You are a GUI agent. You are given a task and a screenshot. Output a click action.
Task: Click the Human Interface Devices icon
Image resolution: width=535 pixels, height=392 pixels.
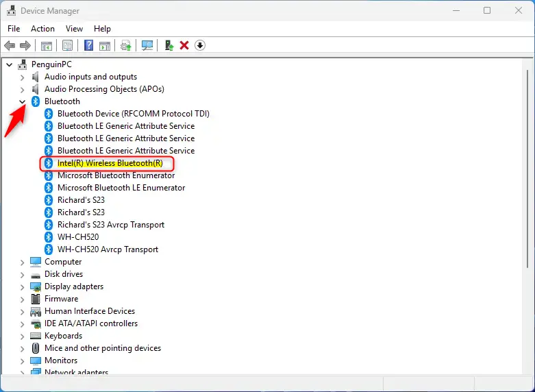36,311
